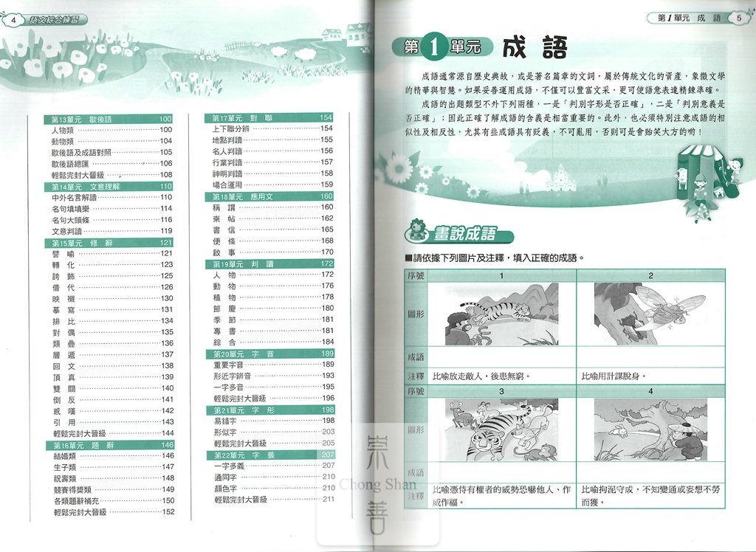Select the 人物類 entry on page 100
Image resolution: width=756 pixels, height=552 pixels.
[x=111, y=130]
